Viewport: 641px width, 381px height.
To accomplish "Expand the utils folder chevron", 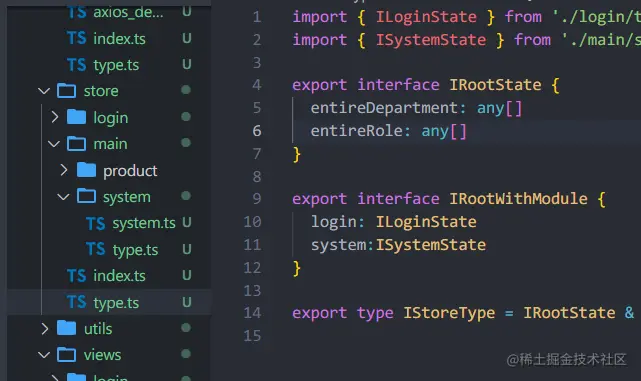I will point(45,328).
